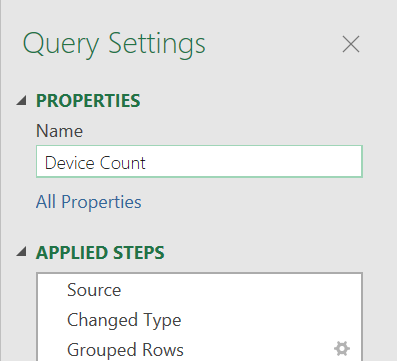The height and width of the screenshot is (361, 397).
Task: Collapse the PROPERTIES section
Action: (22, 101)
